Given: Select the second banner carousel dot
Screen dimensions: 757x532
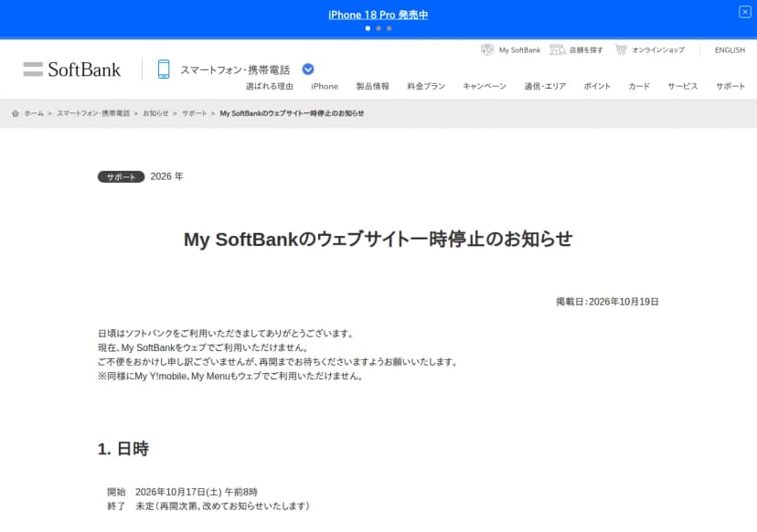Looking at the screenshot, I should point(378,28).
